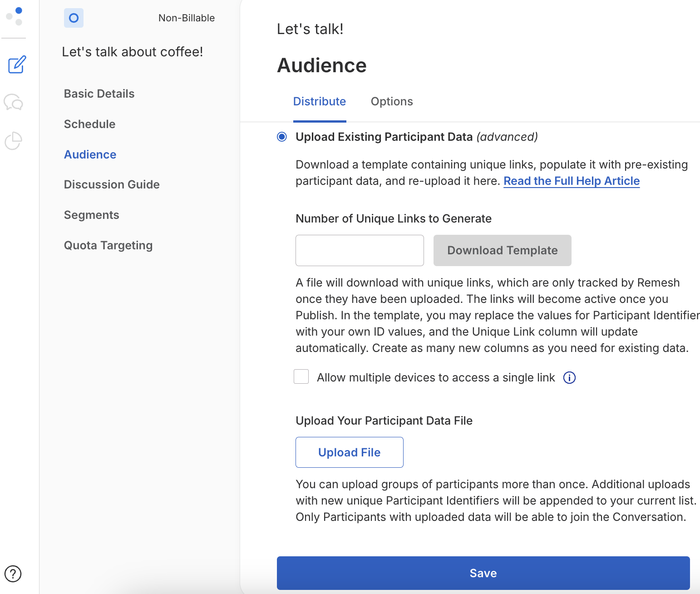Select Upload Existing Participant Data radio button
The height and width of the screenshot is (594, 700).
tap(281, 136)
